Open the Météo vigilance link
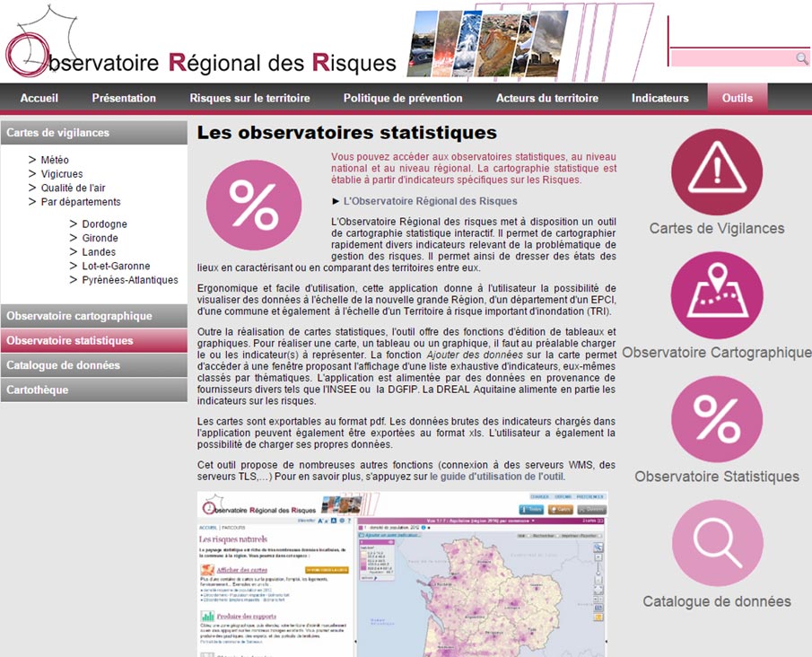Screen dimensions: 812x657 click(x=55, y=160)
